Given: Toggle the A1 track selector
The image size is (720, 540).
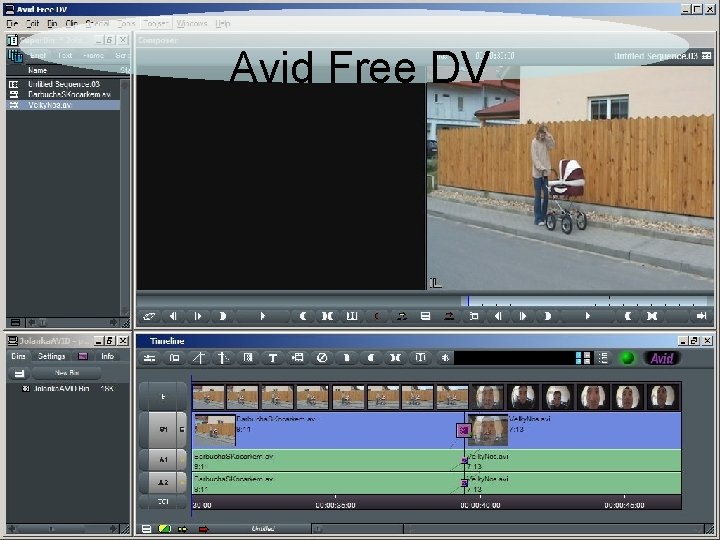Looking at the screenshot, I should tap(162, 460).
